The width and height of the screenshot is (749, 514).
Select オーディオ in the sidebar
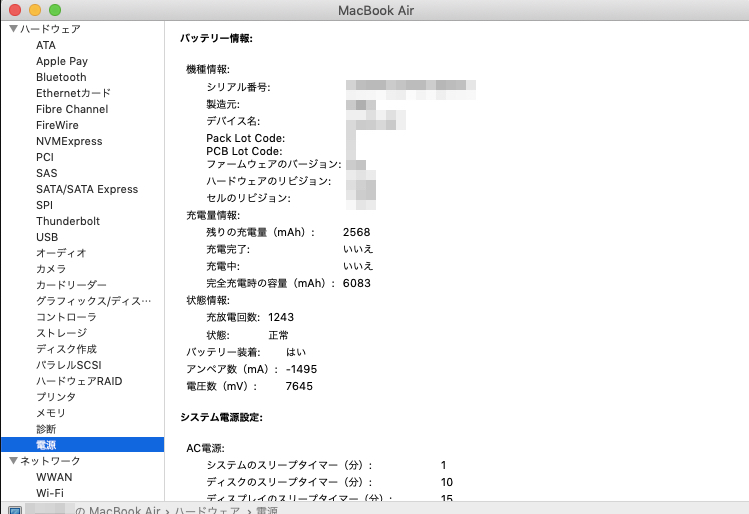[61, 253]
